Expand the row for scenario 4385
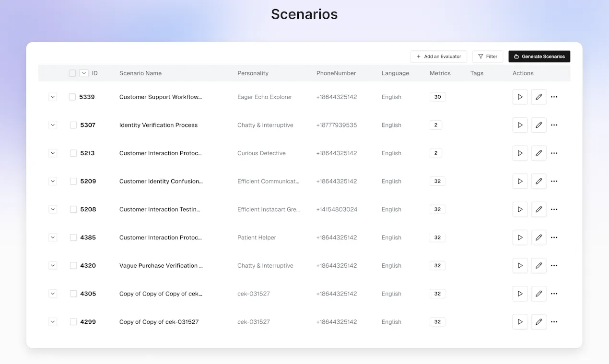The width and height of the screenshot is (609, 364). [x=53, y=238]
